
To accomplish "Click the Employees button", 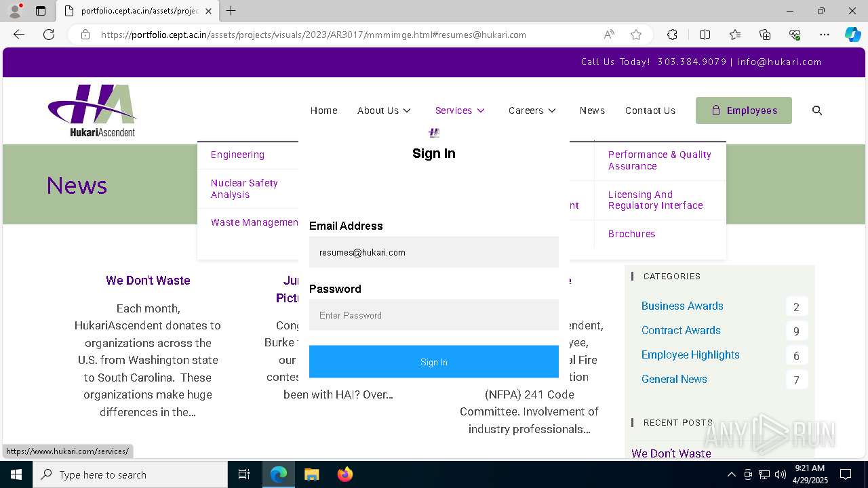I will tap(744, 110).
